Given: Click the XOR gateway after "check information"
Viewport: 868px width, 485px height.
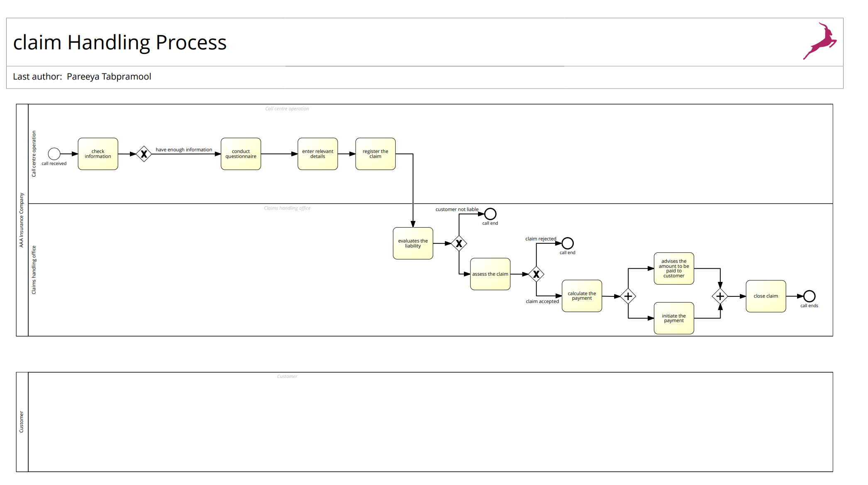Looking at the screenshot, I should 143,154.
